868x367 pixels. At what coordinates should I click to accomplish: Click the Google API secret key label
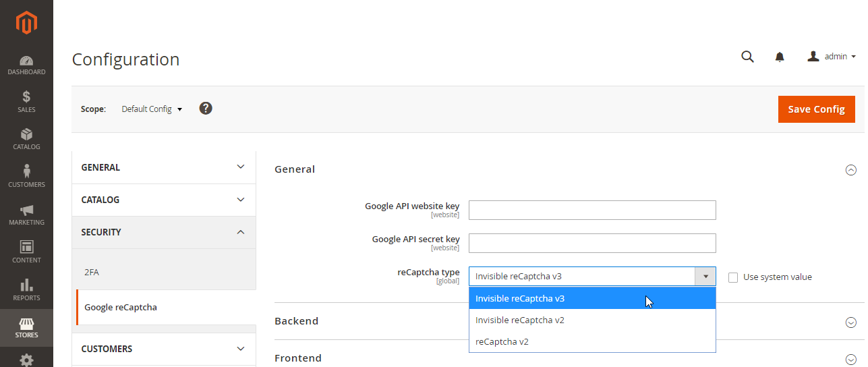click(415, 239)
